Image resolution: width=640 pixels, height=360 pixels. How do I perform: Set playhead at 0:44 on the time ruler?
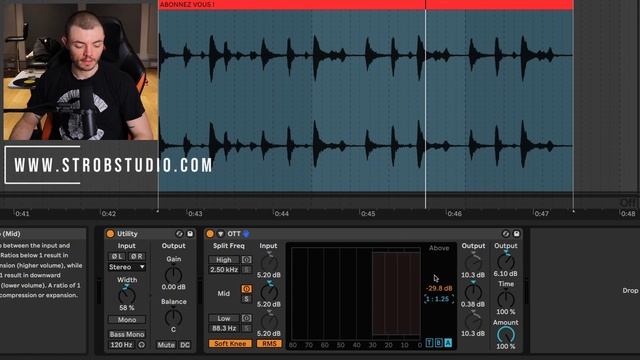(x=282, y=213)
